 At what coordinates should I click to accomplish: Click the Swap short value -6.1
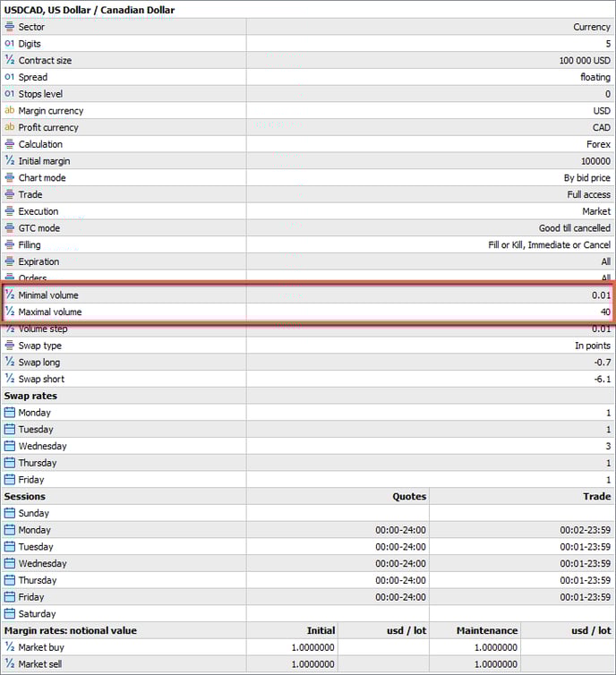(x=602, y=380)
